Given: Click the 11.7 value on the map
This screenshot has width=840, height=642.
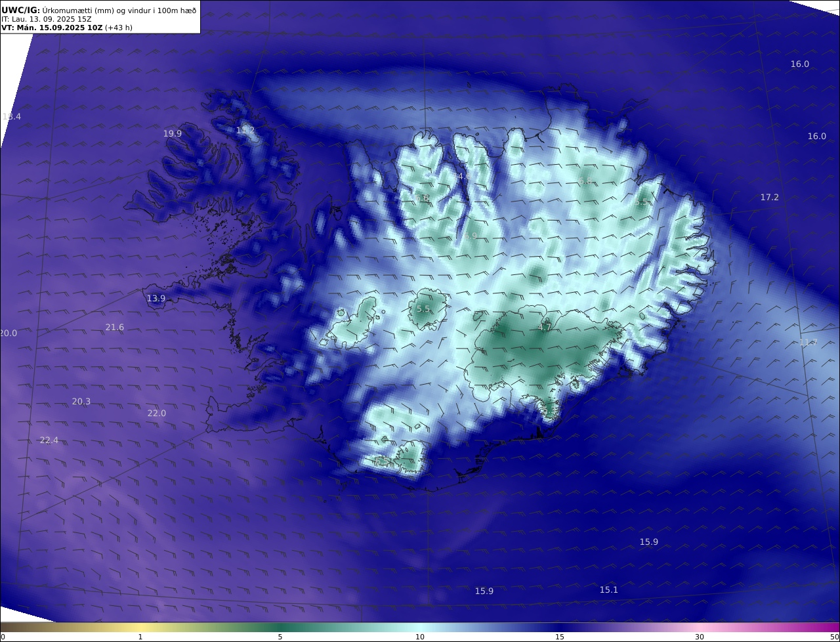Looking at the screenshot, I should (808, 342).
